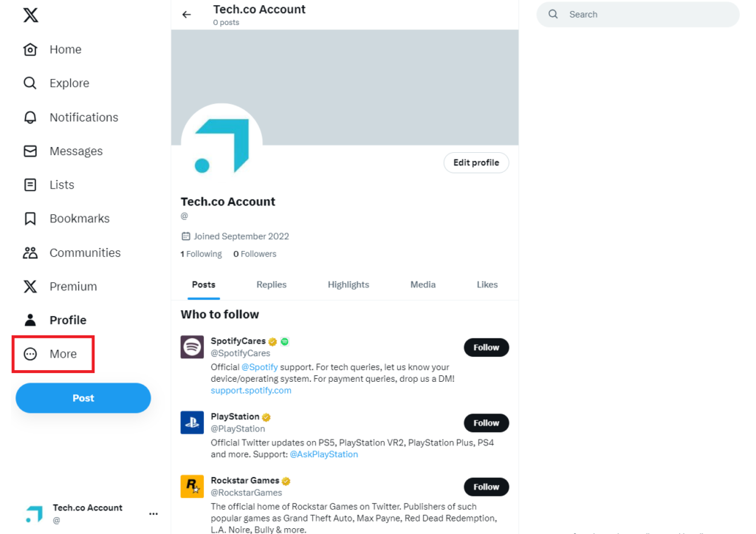The width and height of the screenshot is (756, 534).
Task: Open Messages using the envelope icon
Action: [30, 151]
